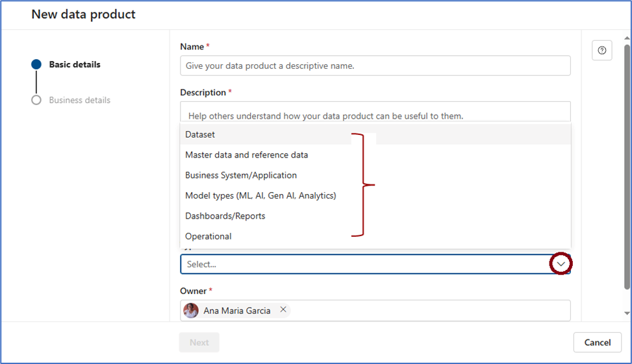Click the scrollbar up arrow

(x=627, y=38)
